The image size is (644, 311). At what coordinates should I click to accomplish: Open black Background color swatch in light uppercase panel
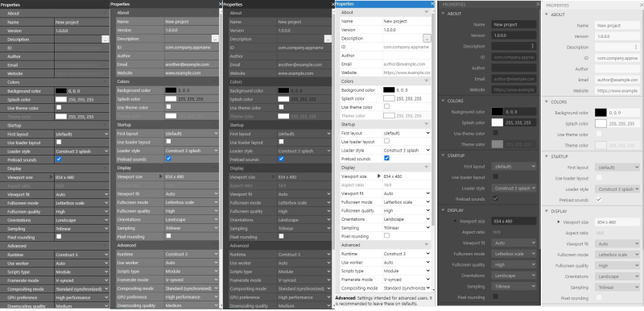tap(601, 113)
